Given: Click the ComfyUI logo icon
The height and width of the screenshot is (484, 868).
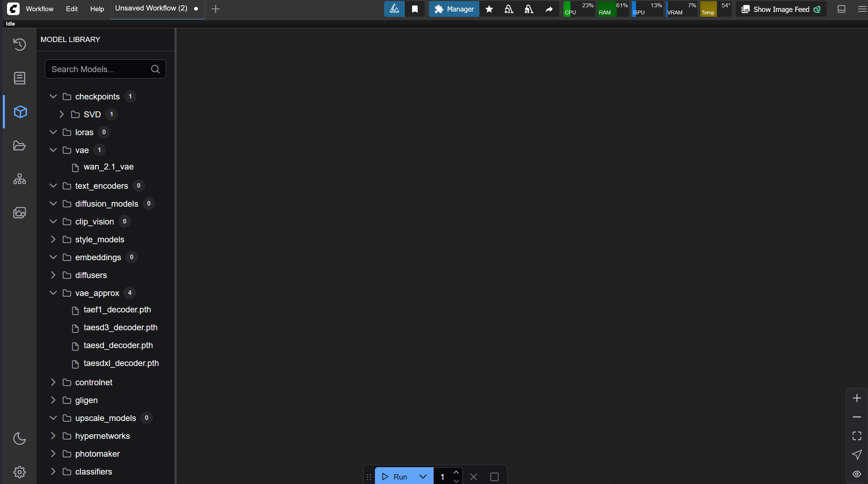Looking at the screenshot, I should [13, 9].
